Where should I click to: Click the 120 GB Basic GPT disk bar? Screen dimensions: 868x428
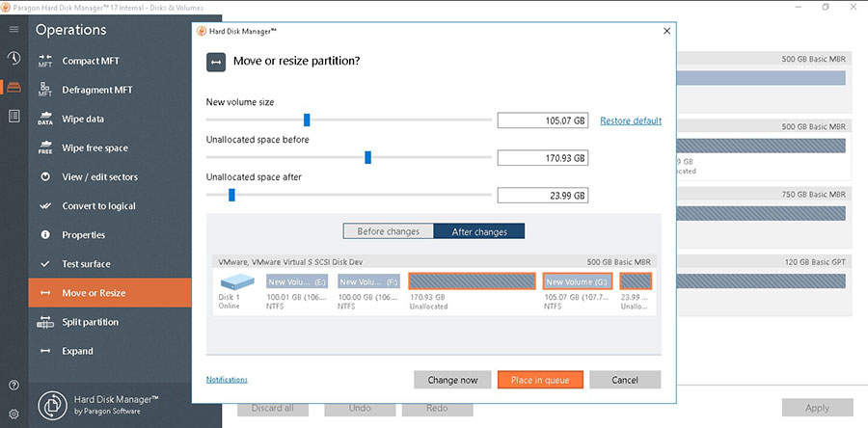[761, 281]
